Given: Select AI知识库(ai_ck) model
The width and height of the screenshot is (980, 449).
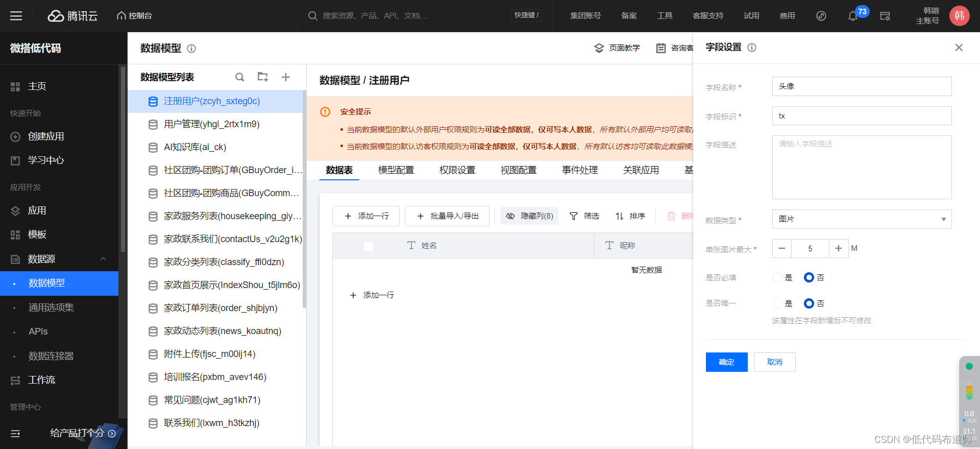Looking at the screenshot, I should pos(216,147).
